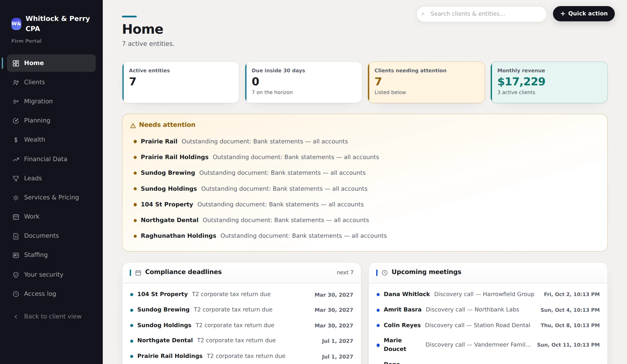Open the Monthly revenue card
This screenshot has height=364, width=627.
(x=549, y=82)
